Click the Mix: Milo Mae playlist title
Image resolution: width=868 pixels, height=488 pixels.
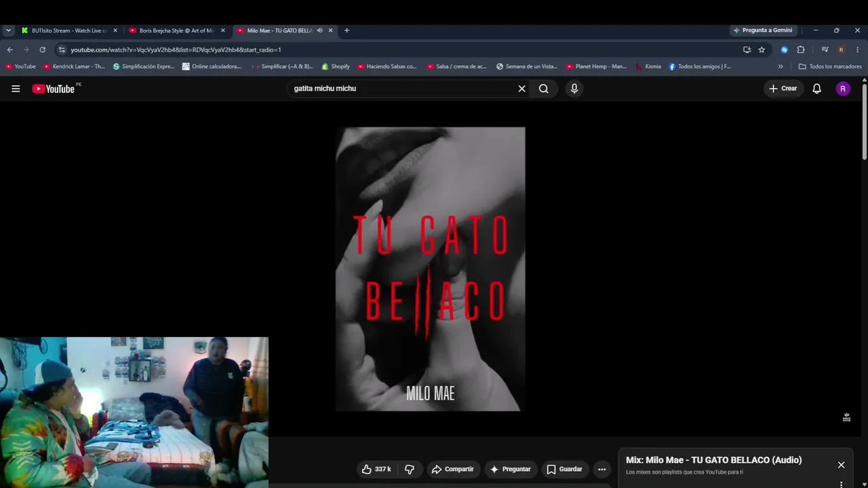coord(713,460)
